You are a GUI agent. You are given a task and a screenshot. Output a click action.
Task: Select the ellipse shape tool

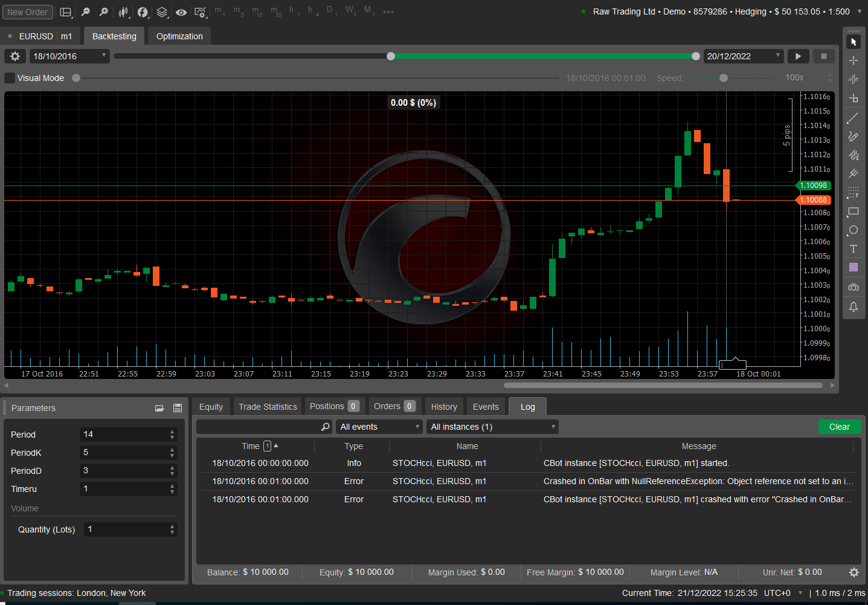pyautogui.click(x=854, y=230)
